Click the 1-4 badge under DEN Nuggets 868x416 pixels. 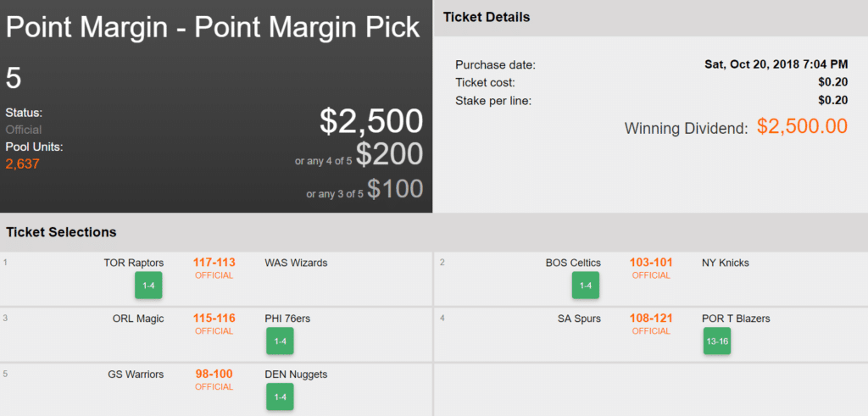point(280,397)
